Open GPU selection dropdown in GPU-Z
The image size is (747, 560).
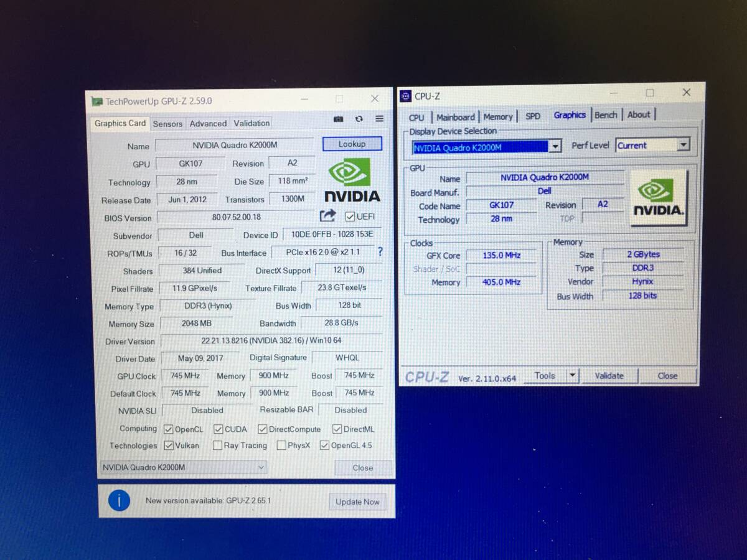[184, 467]
